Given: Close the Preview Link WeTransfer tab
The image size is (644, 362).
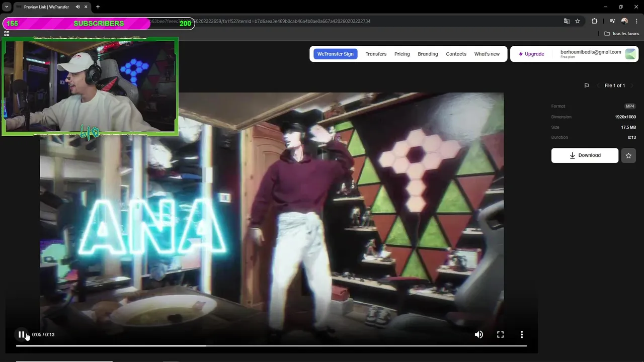Looking at the screenshot, I should click(86, 7).
